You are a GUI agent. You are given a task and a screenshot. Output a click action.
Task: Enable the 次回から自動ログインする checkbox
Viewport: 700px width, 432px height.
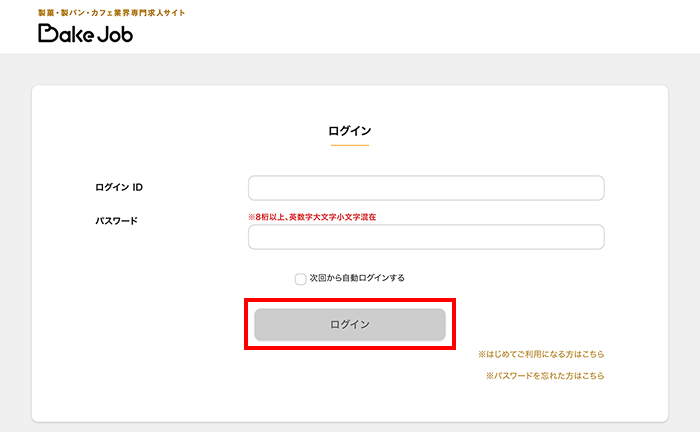click(x=300, y=279)
